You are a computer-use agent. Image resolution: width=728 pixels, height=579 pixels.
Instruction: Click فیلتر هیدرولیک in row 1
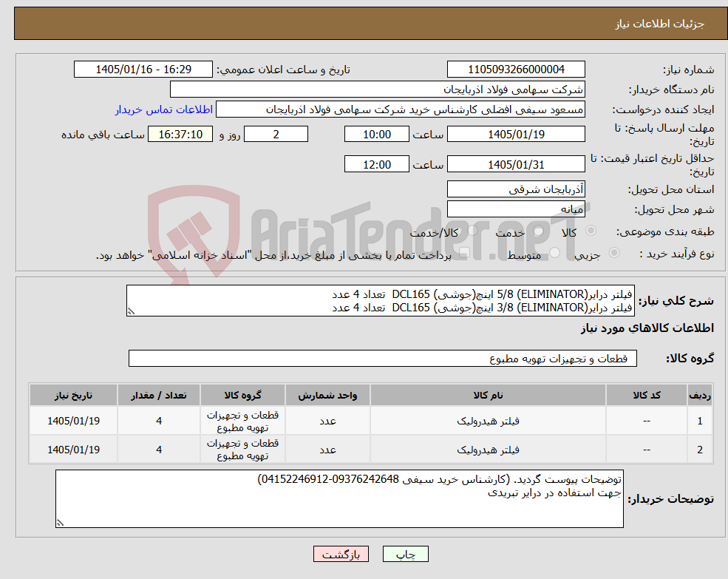click(488, 421)
